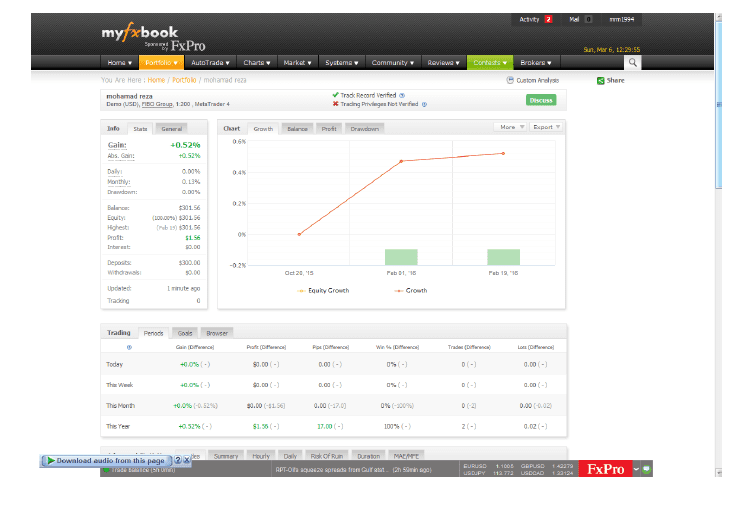Select the Profit chart tab

(329, 129)
